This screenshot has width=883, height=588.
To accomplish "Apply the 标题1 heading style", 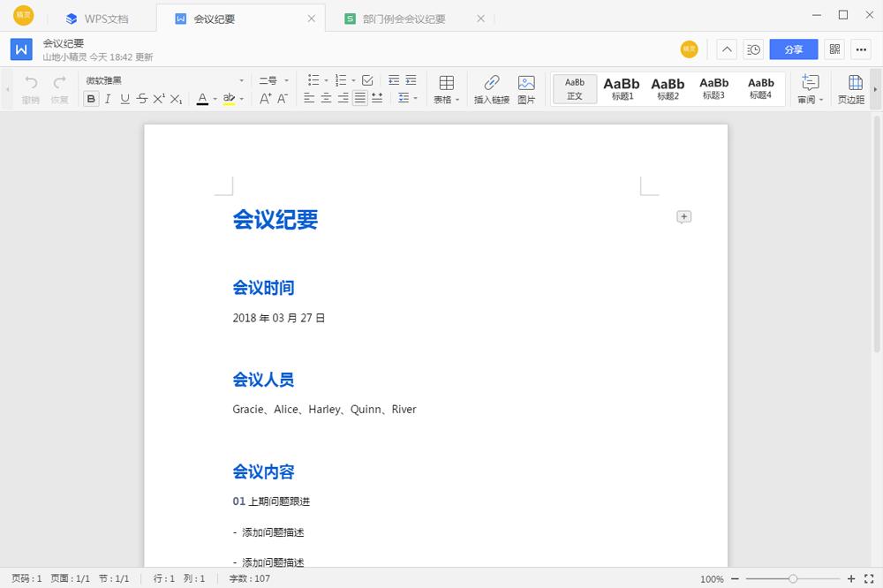I will (622, 89).
